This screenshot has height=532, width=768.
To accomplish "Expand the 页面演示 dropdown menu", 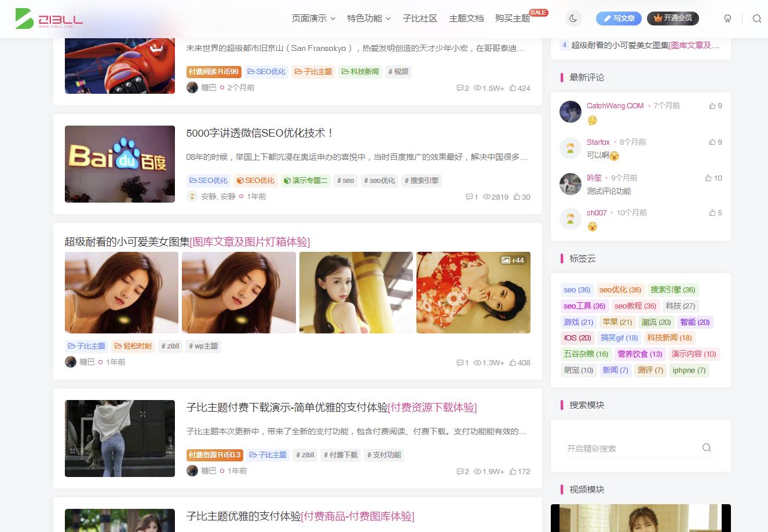I will click(x=313, y=19).
